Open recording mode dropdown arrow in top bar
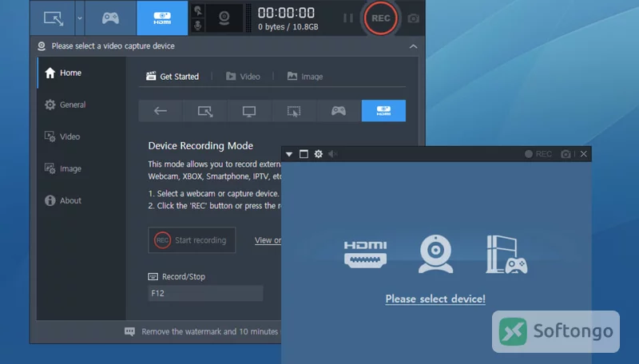639x364 pixels. 80,18
